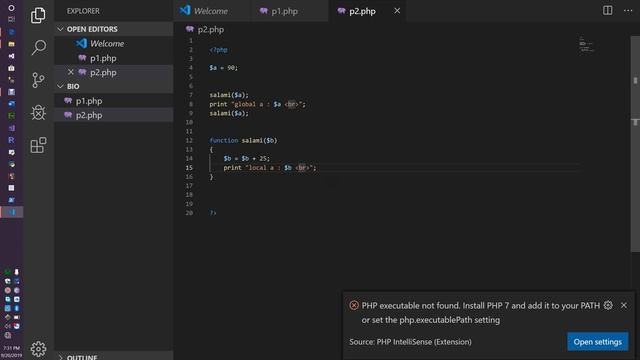Expand the Outline section

click(113, 357)
